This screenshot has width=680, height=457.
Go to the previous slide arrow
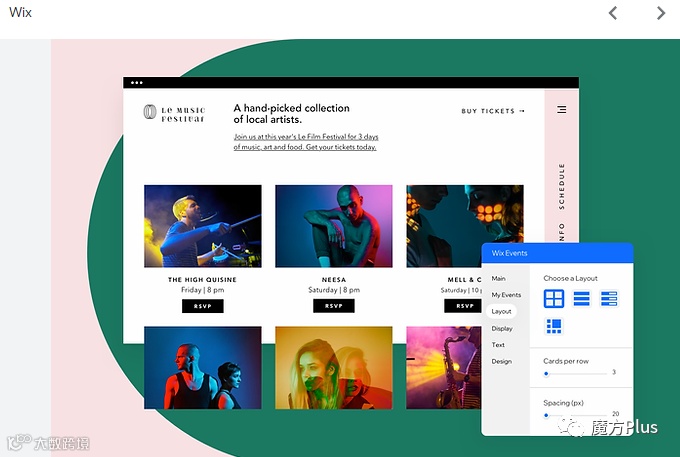coord(613,13)
